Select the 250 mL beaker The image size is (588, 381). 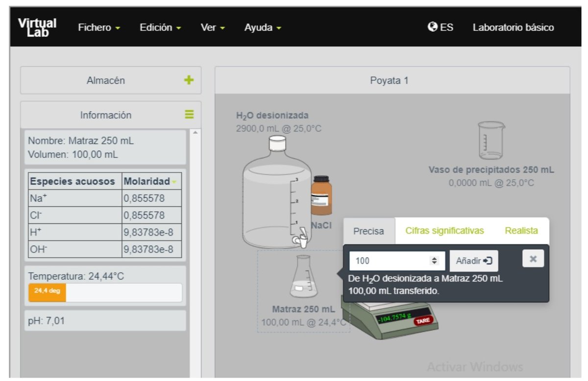tap(491, 141)
